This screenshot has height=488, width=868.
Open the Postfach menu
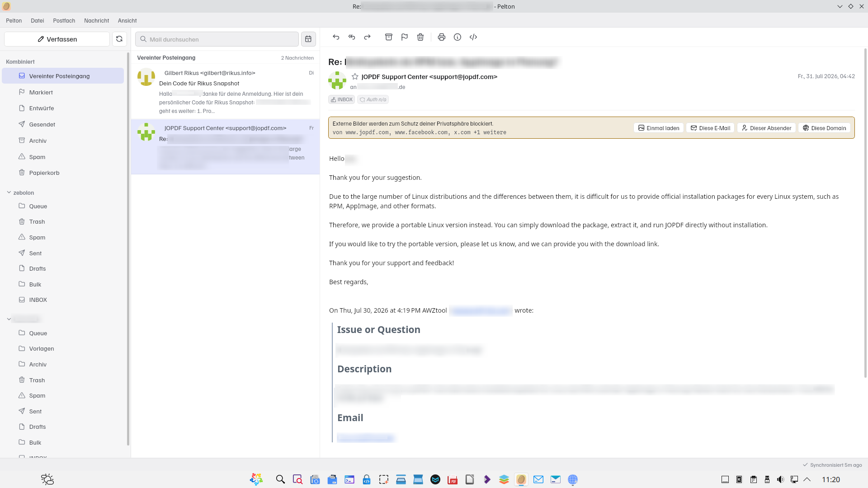coord(64,21)
